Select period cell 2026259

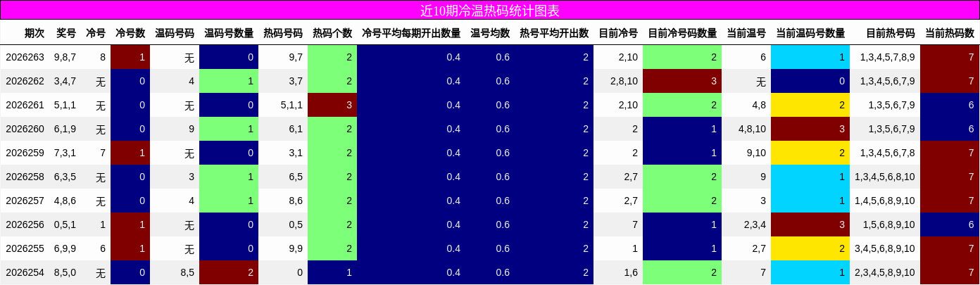click(25, 153)
